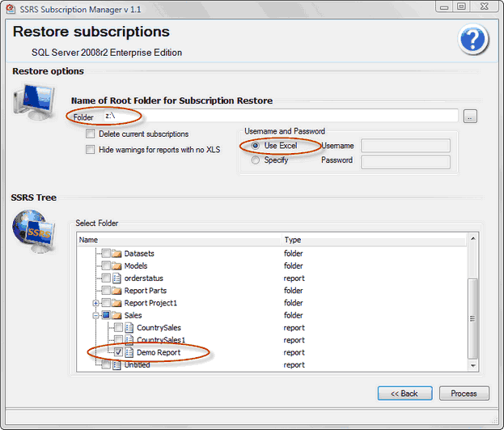Click the Type column header
The height and width of the screenshot is (430, 504).
coord(374,240)
